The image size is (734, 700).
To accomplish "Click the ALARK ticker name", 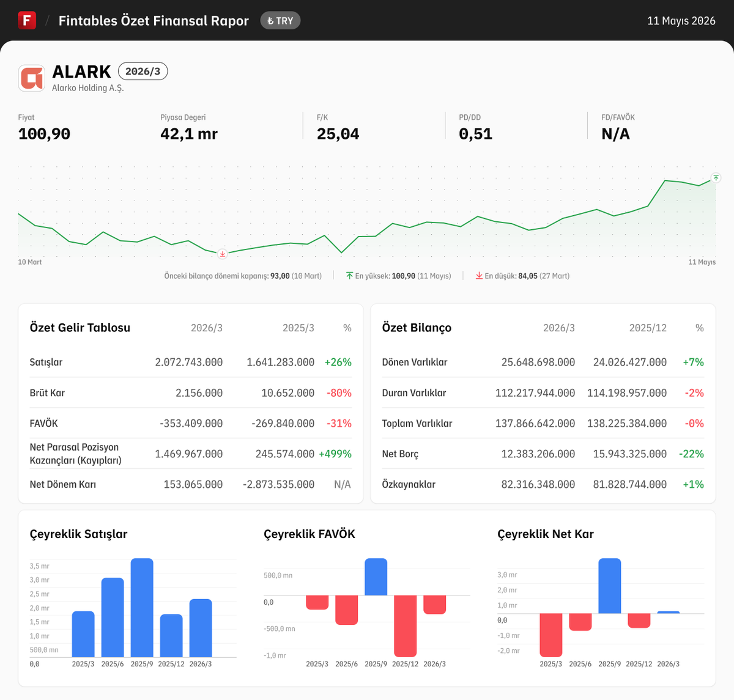I will tap(81, 72).
